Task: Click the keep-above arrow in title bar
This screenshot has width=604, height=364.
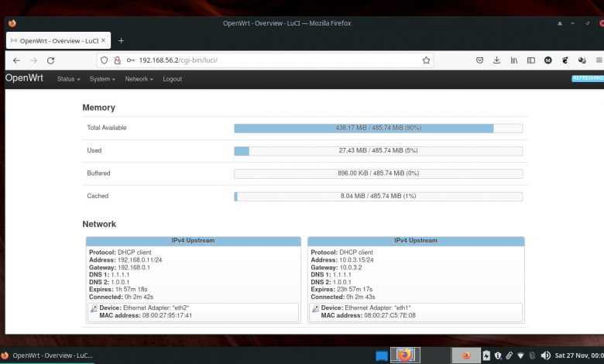Action: (560, 23)
